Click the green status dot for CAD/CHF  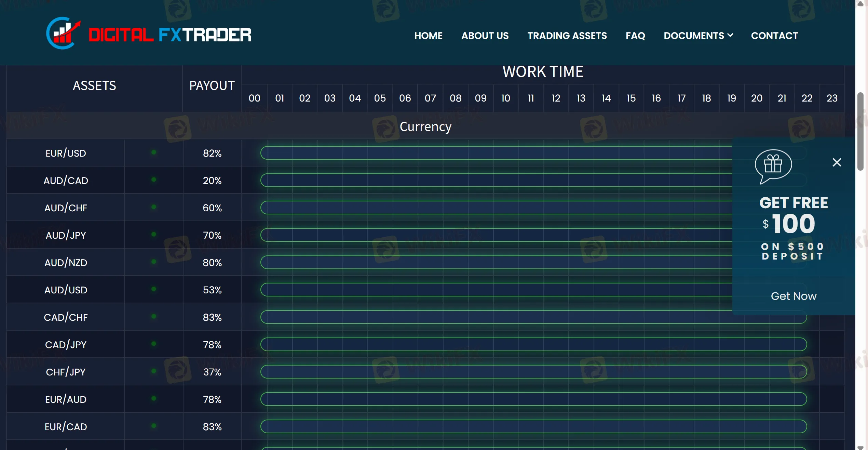[154, 316]
